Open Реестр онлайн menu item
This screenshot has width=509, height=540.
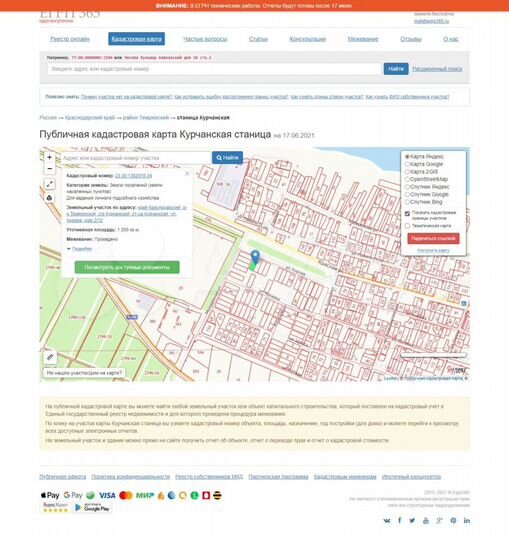click(x=70, y=39)
